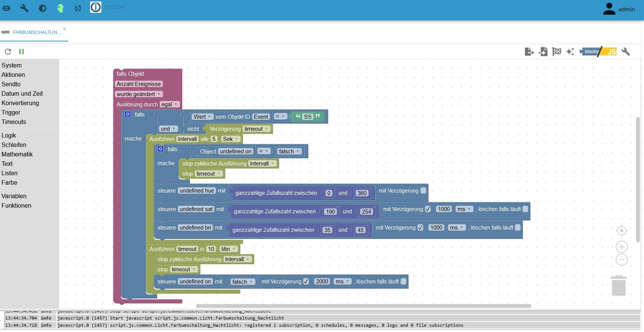Click the checkered flag check blocks icon
Screen dimensions: 644x332
pos(557,52)
